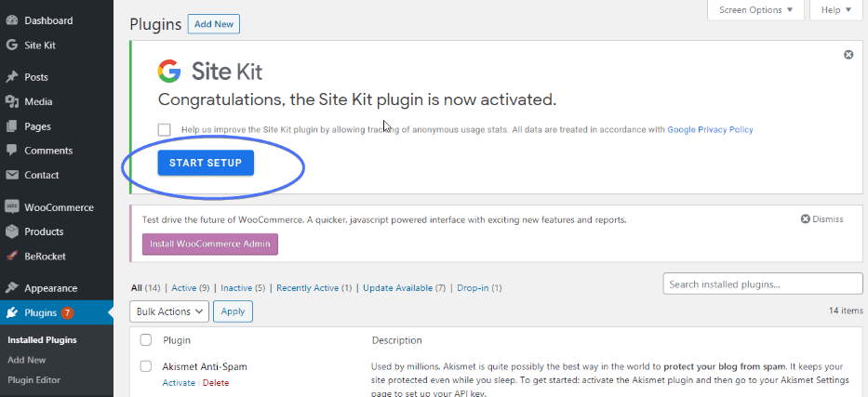Click the Contact envelope icon

coord(11,175)
